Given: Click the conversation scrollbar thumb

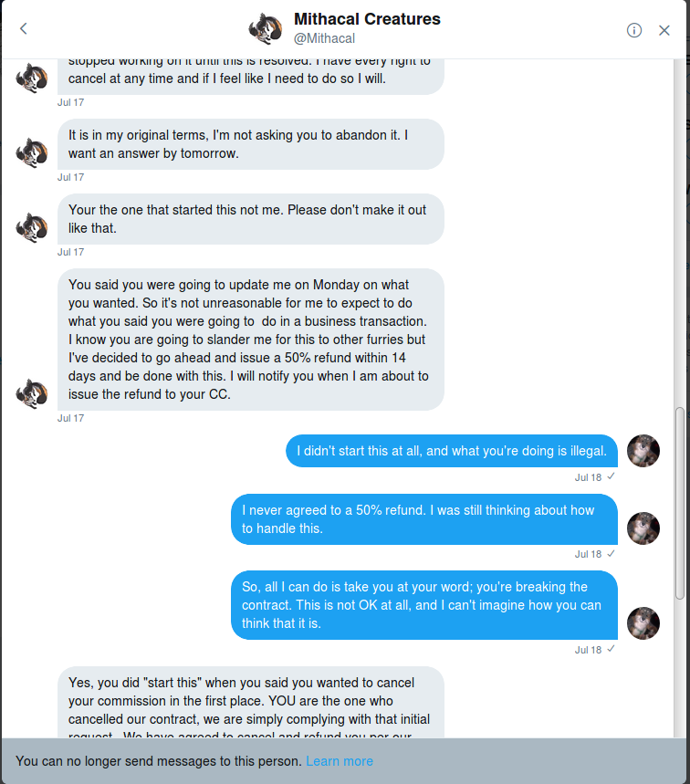Looking at the screenshot, I should pyautogui.click(x=679, y=502).
